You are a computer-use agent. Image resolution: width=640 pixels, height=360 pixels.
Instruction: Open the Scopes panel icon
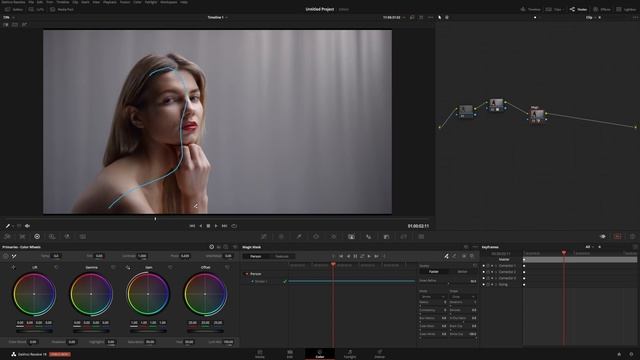click(x=618, y=236)
